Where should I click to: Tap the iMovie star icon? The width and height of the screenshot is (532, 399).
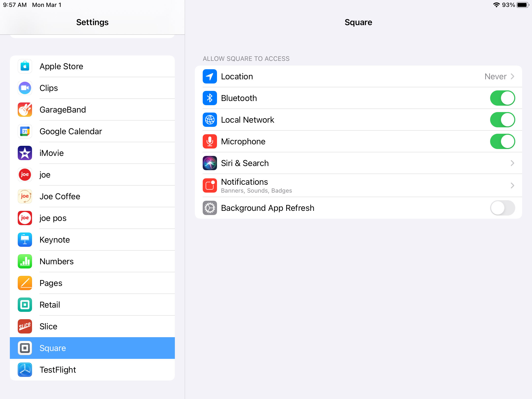coord(25,153)
